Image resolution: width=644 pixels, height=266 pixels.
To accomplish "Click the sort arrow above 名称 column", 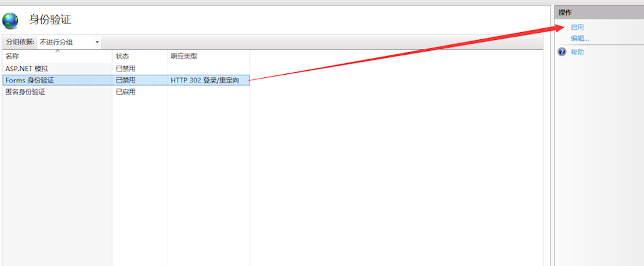I will click(57, 50).
